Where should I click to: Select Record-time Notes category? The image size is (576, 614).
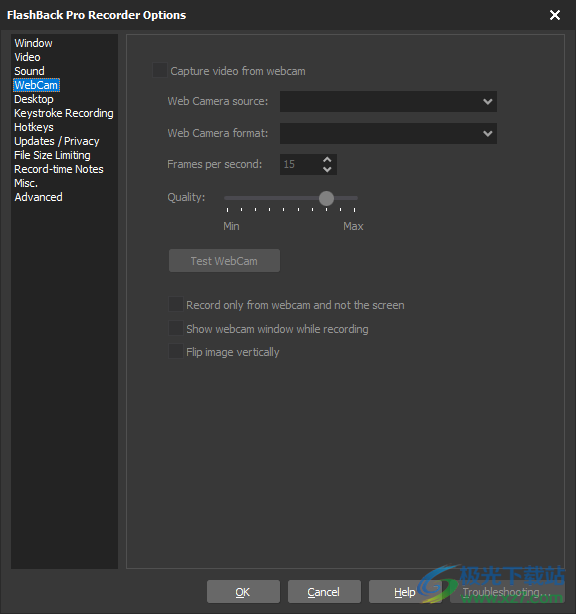[59, 169]
